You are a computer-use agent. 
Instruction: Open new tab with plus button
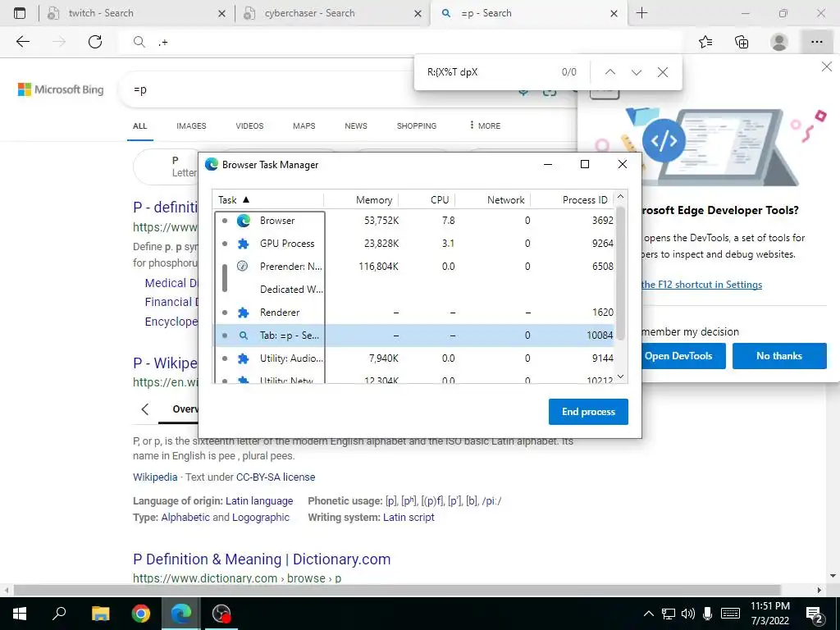[641, 13]
